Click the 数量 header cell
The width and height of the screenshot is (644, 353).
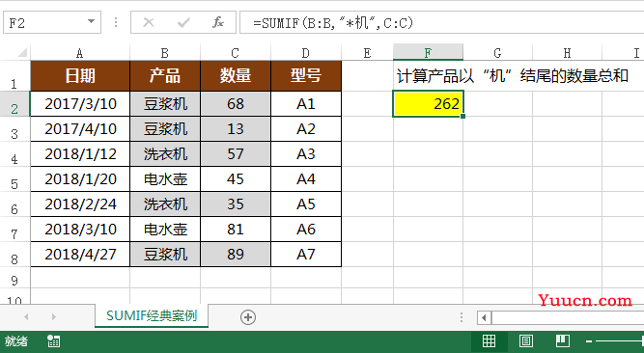[236, 76]
